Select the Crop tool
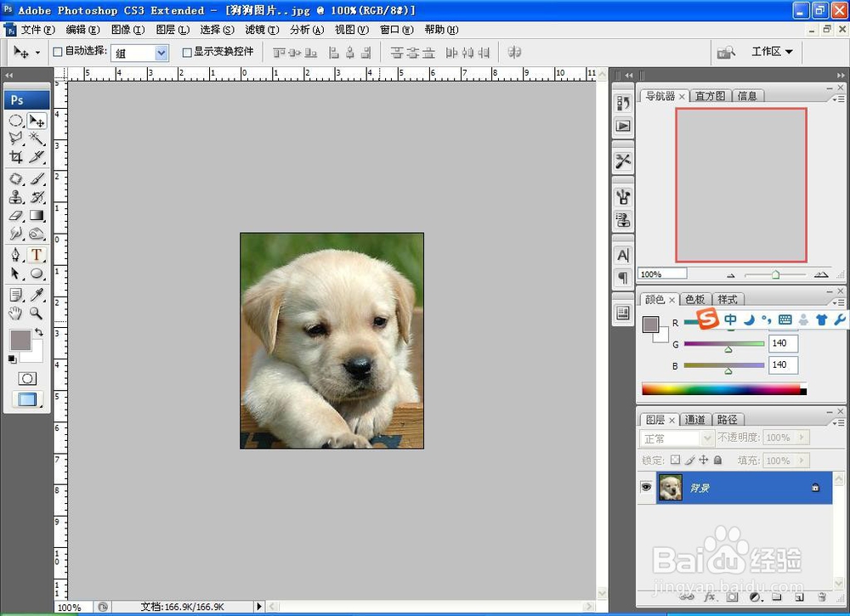The height and width of the screenshot is (616, 850). [x=15, y=157]
